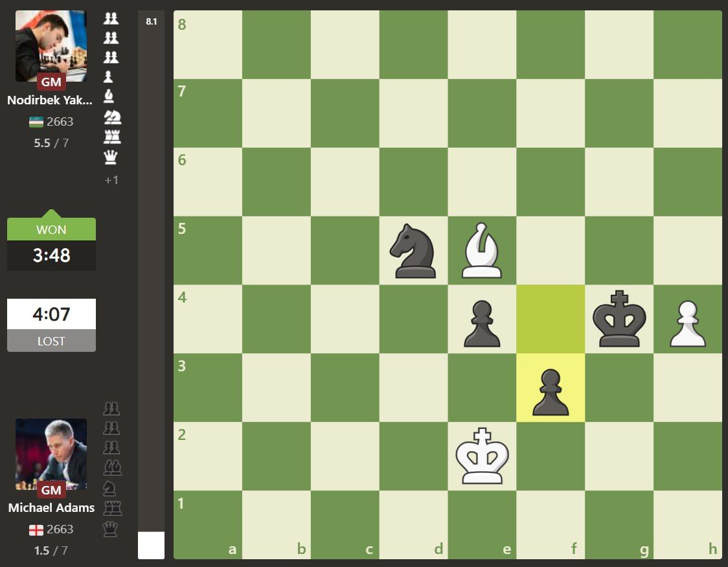The height and width of the screenshot is (567, 728).
Task: Open Michael Adams' profile photo
Action: click(51, 454)
